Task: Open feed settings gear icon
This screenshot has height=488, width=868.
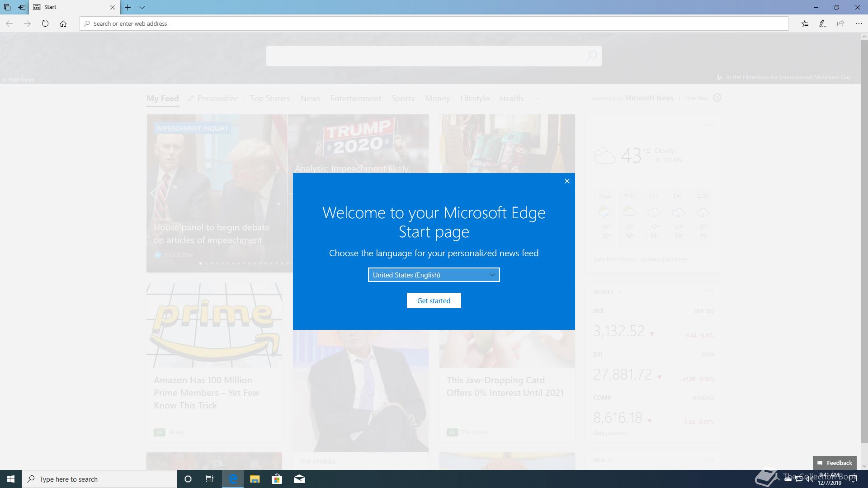Action: 717,98
